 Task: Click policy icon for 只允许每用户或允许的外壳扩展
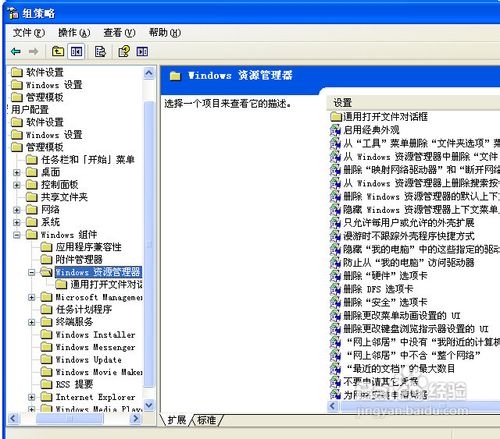click(x=335, y=223)
